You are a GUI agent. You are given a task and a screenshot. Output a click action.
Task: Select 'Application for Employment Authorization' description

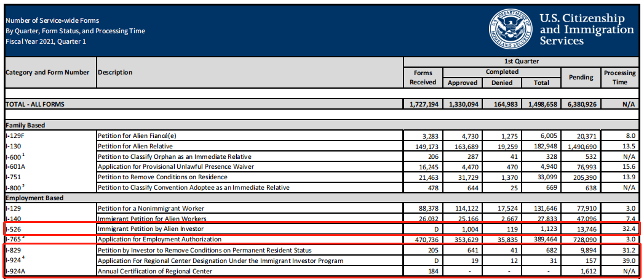[160, 239]
